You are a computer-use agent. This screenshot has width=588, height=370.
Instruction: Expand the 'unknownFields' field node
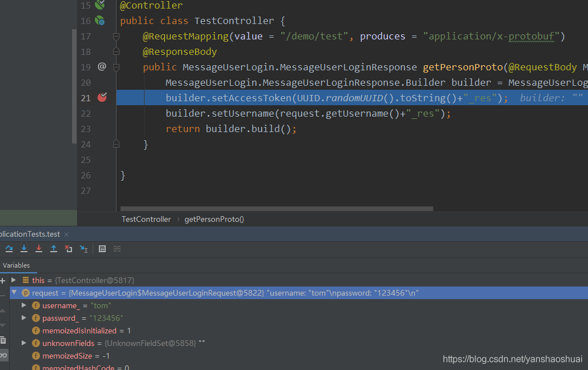pos(24,343)
